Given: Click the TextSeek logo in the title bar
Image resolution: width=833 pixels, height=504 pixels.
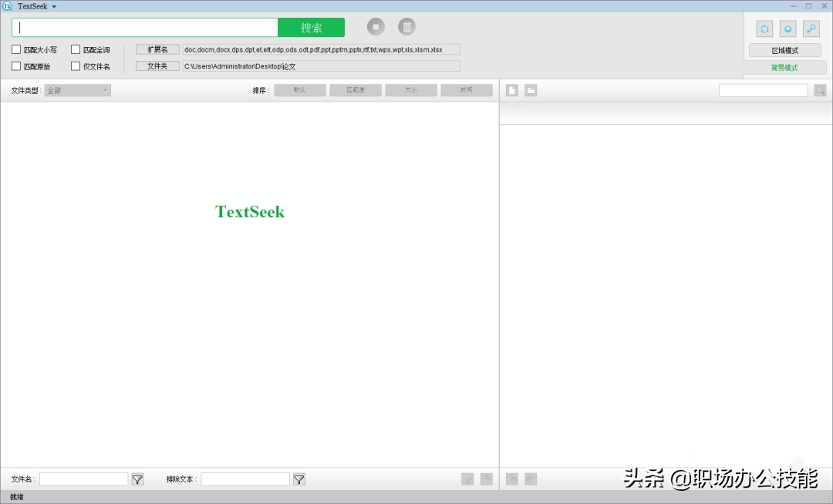Looking at the screenshot, I should [7, 6].
